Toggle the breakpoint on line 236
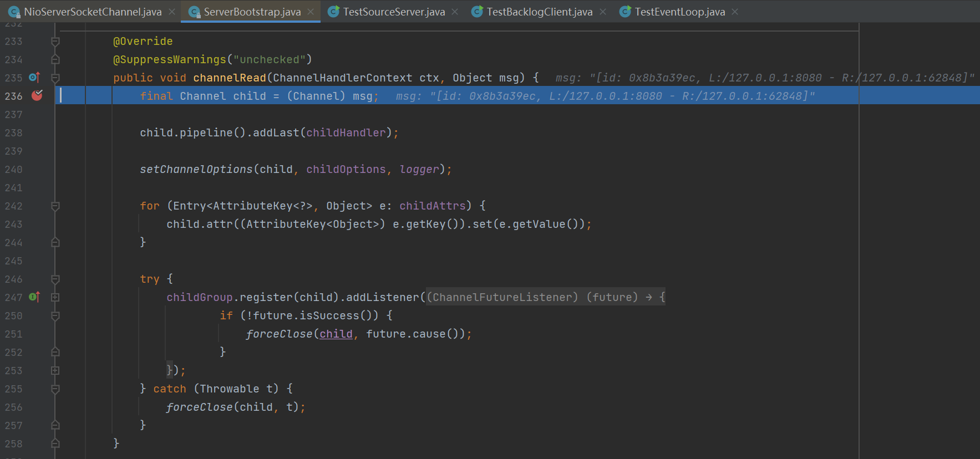 [37, 96]
